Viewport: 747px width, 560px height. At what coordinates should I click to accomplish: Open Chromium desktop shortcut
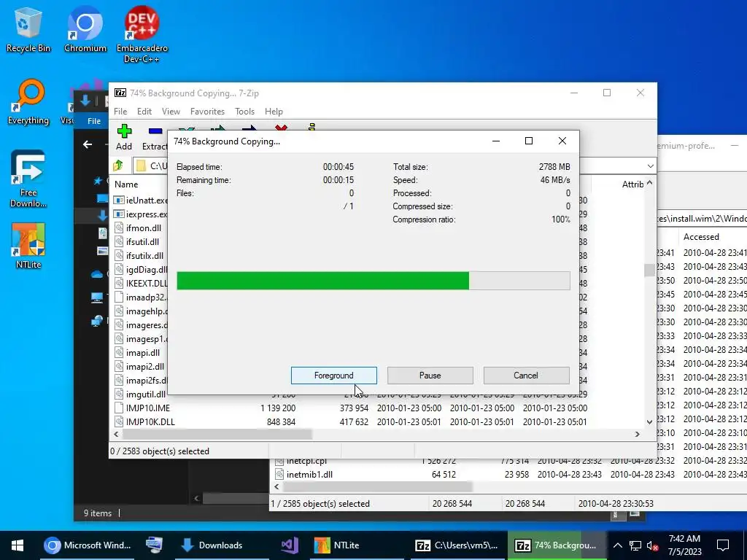pyautogui.click(x=85, y=29)
